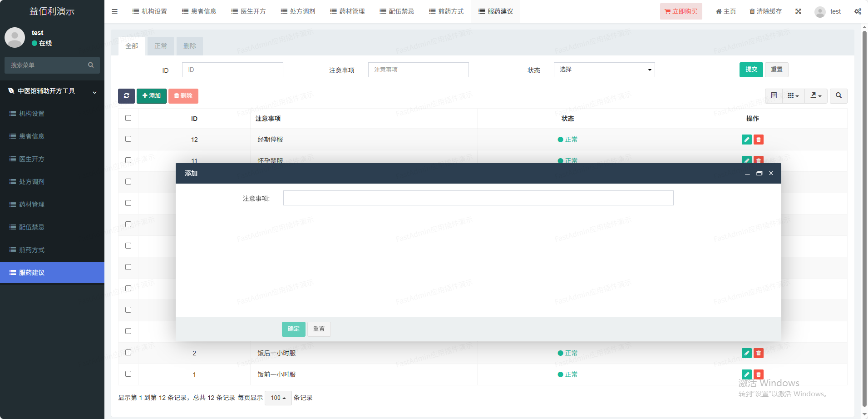868x419 pixels.
Task: Open 药材管理 in the sidebar menu
Action: coord(32,205)
